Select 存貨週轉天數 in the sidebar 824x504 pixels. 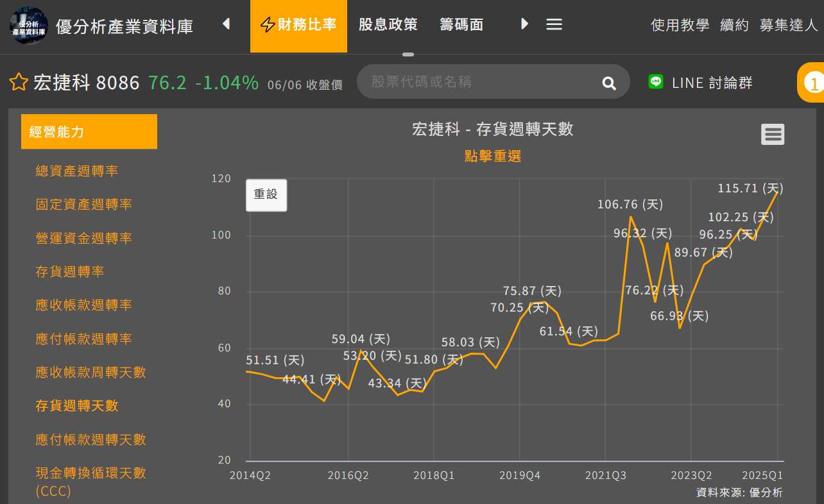pyautogui.click(x=77, y=406)
